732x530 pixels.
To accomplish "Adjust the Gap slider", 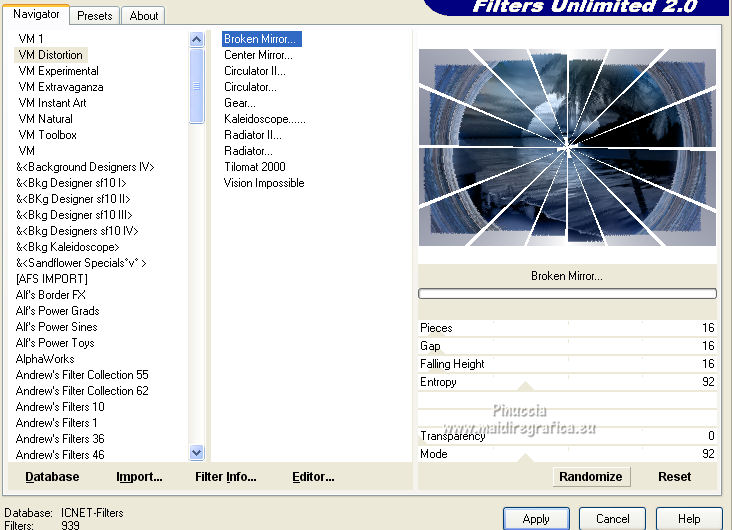I will tap(567, 346).
